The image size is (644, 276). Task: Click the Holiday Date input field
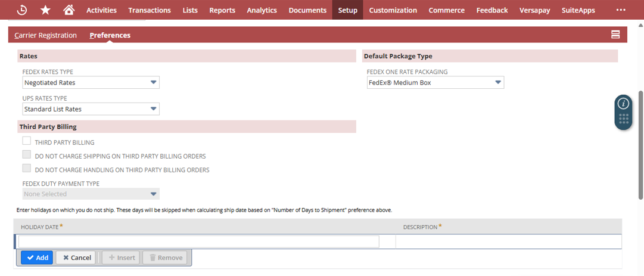pyautogui.click(x=198, y=241)
